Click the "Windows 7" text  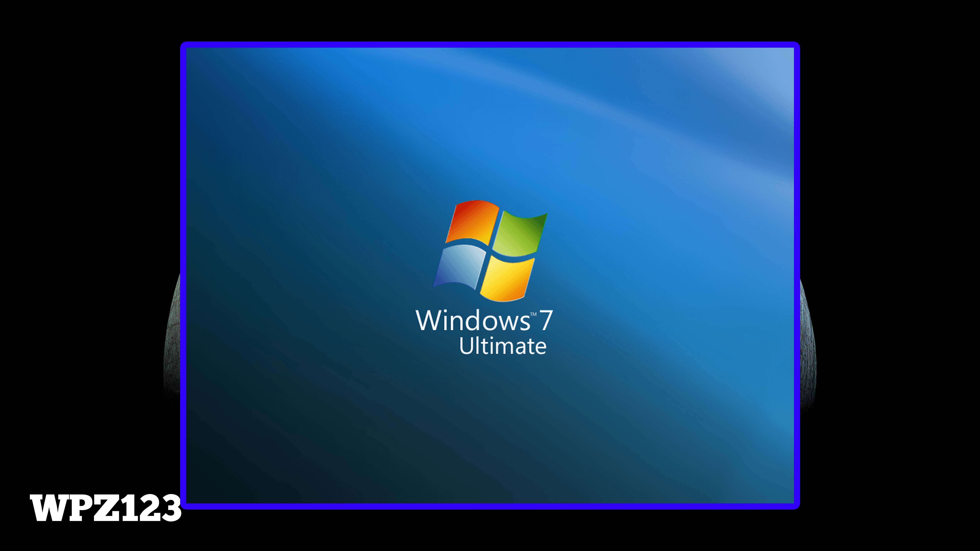point(484,320)
